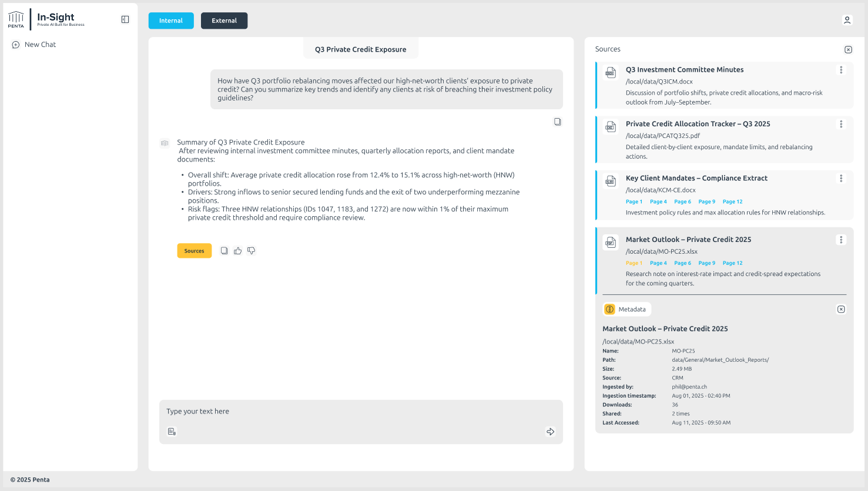
Task: Switch to the Internal tab
Action: (x=171, y=21)
